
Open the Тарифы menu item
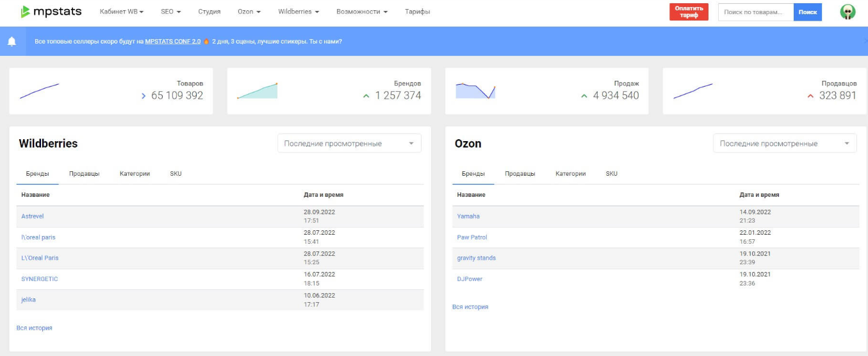417,12
